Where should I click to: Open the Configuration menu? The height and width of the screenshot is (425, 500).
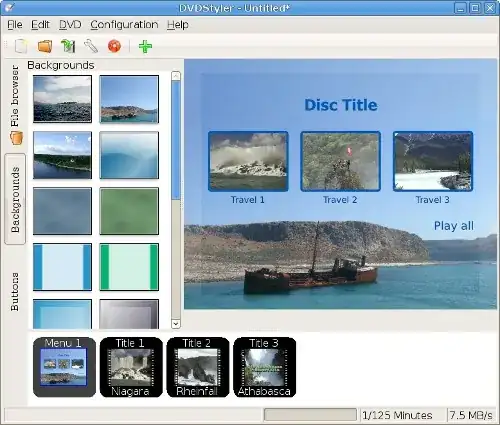124,25
